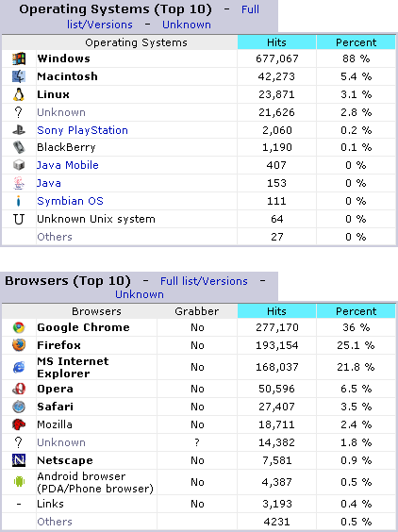Click the Java coffee cup icon

[19, 183]
